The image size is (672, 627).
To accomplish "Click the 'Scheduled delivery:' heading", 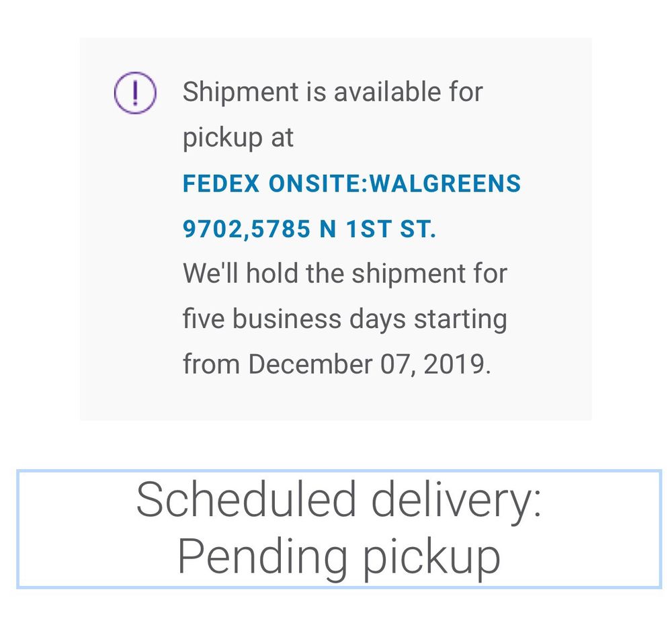I will [339, 500].
